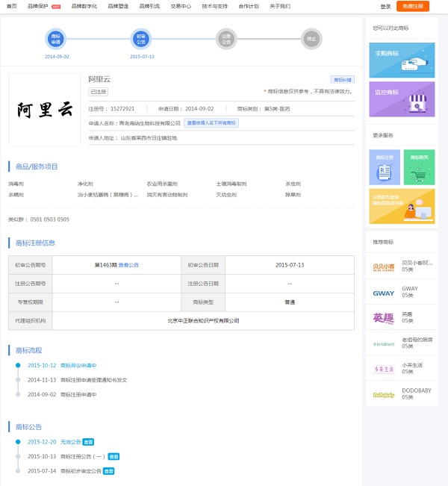Click the 已注册 status tag
Screen dimensions: 448x486
[x=99, y=92]
